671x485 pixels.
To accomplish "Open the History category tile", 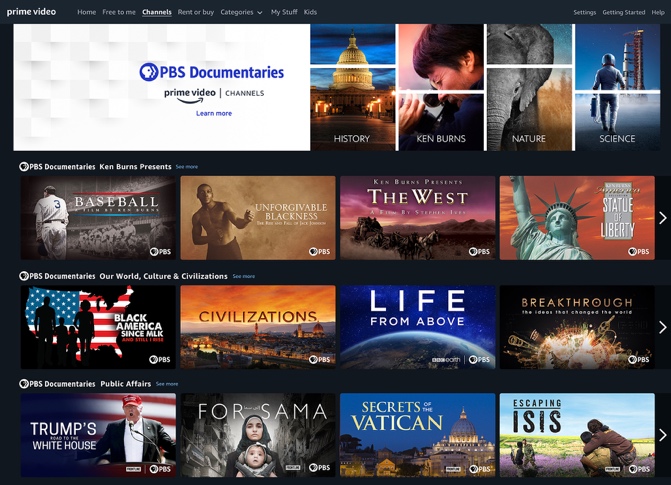I will [353, 87].
